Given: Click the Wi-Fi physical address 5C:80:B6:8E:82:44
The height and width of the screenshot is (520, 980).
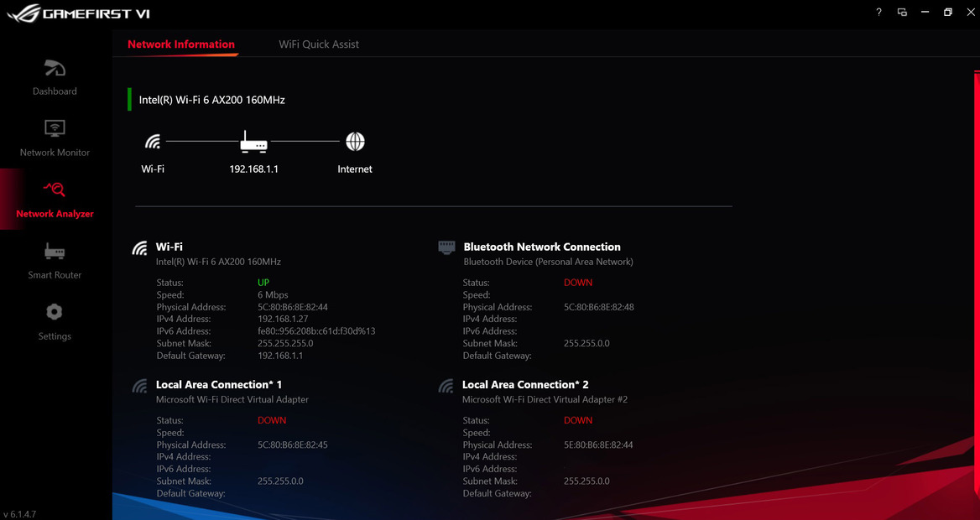Looking at the screenshot, I should pos(293,308).
